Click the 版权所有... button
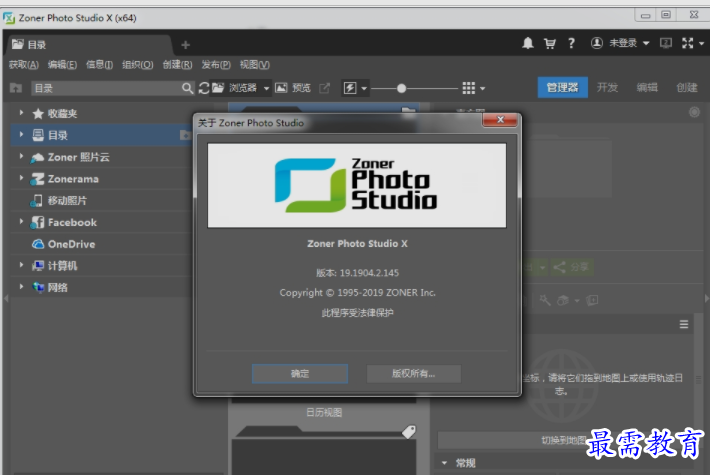The image size is (710, 475). pos(413,373)
